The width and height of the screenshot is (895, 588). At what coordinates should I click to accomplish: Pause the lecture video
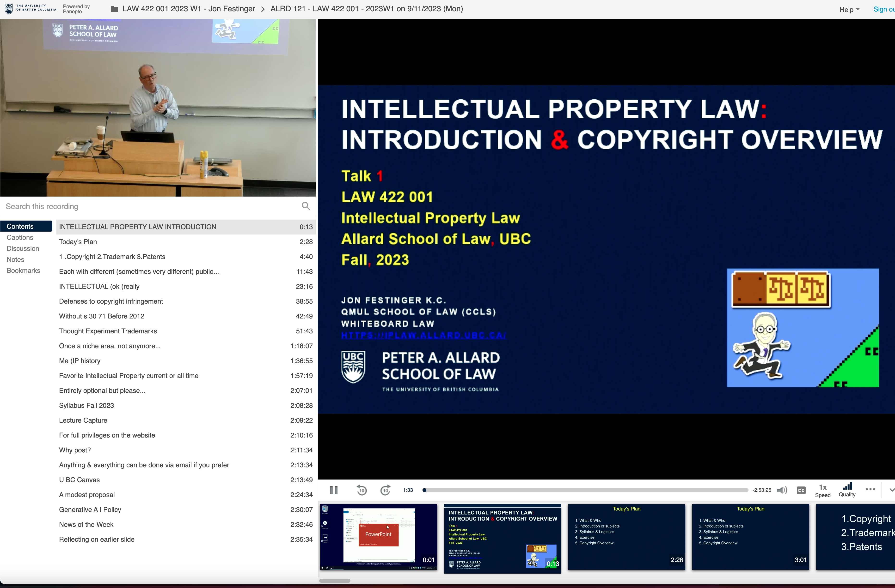[x=334, y=490]
